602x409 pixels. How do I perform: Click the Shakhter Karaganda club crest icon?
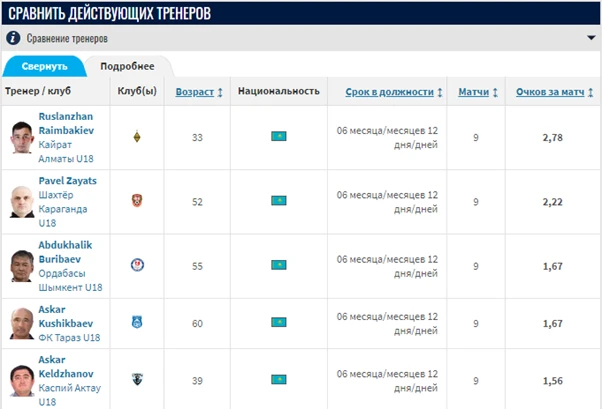137,200
